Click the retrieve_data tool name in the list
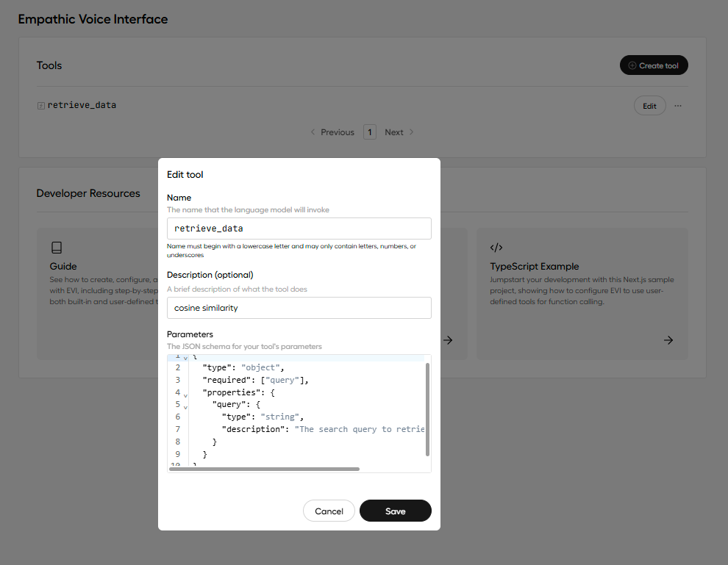This screenshot has height=565, width=728. (82, 105)
